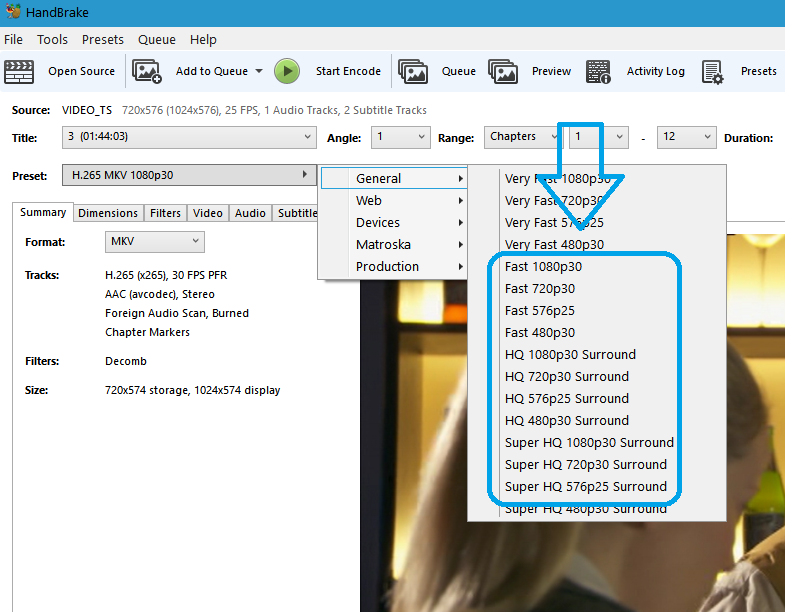
Task: Select the Fast 1080p30 preset
Action: [543, 266]
